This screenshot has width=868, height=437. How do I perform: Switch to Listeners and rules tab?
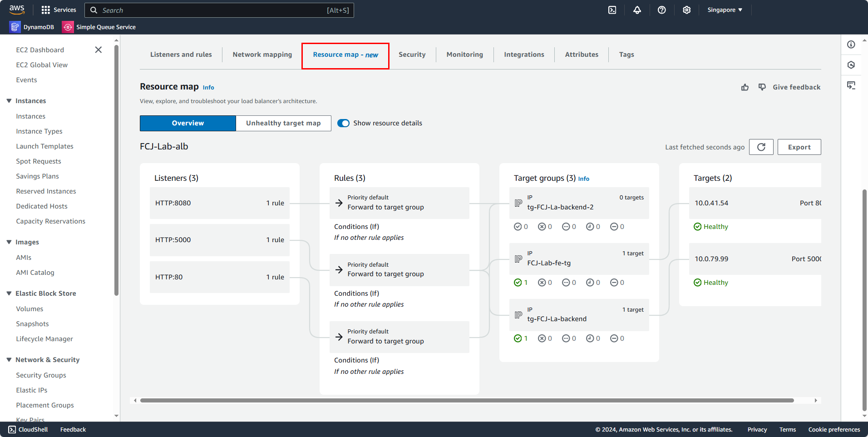tap(181, 55)
